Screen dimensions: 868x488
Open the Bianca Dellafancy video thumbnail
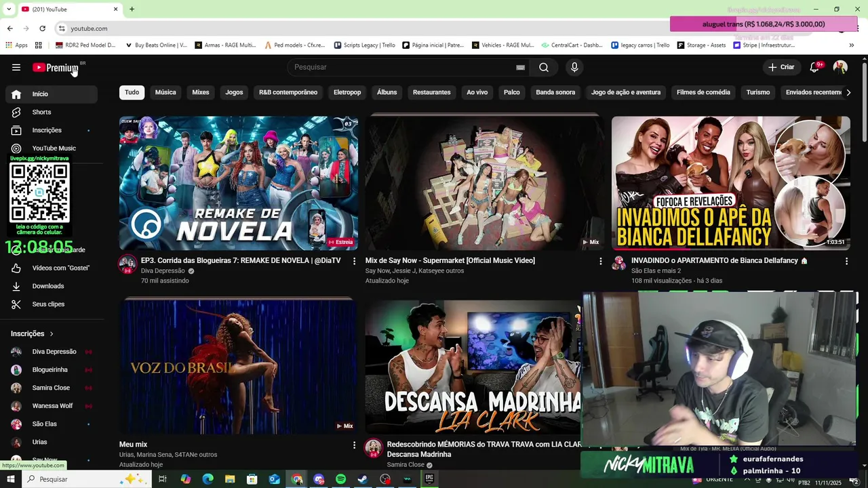point(731,183)
